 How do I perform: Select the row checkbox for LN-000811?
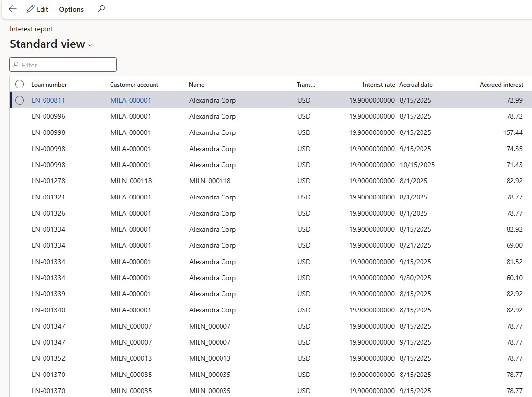[x=20, y=100]
